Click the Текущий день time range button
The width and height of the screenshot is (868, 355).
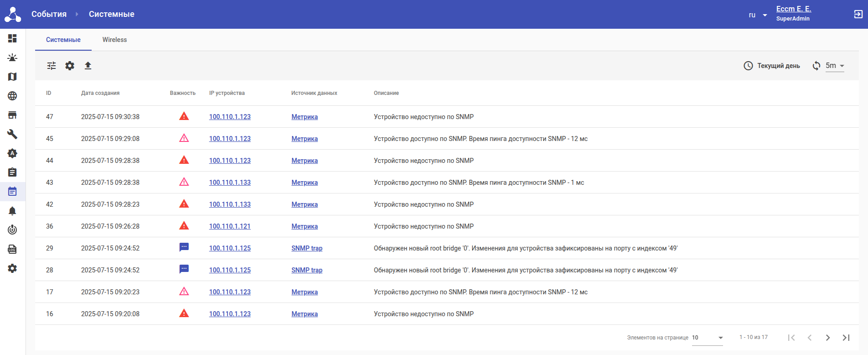point(772,66)
